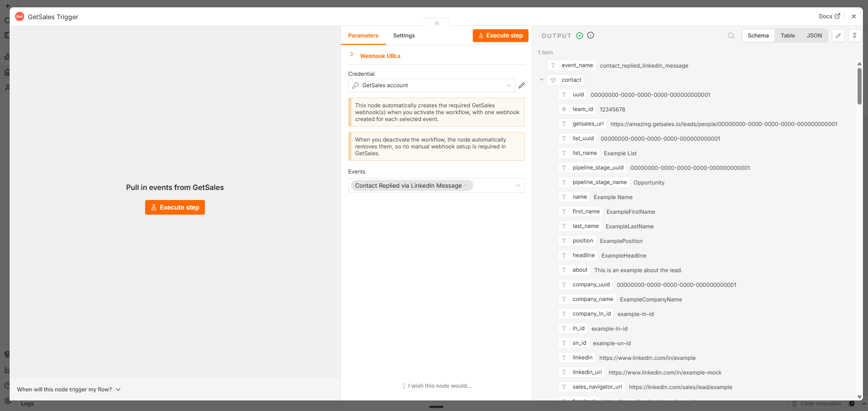This screenshot has height=411, width=868.
Task: Click the output scrollbar up arrow
Action: [x=859, y=63]
